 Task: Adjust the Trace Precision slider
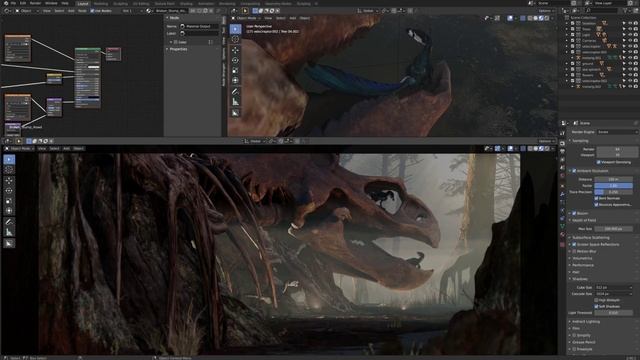tap(614, 192)
